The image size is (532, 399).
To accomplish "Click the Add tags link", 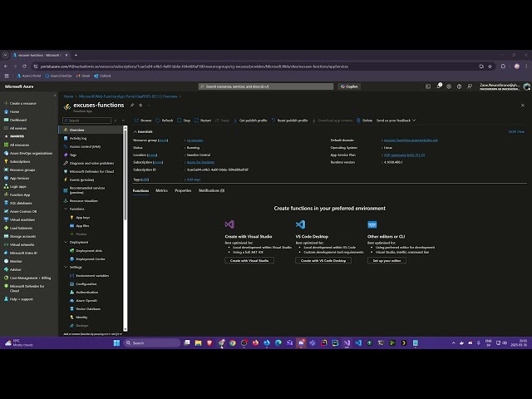I will (194, 180).
